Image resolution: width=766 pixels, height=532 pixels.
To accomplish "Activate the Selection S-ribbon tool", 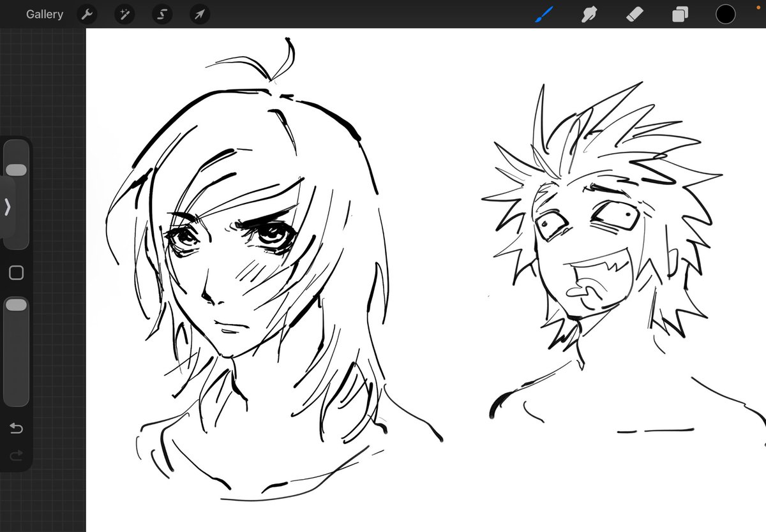I will [162, 14].
